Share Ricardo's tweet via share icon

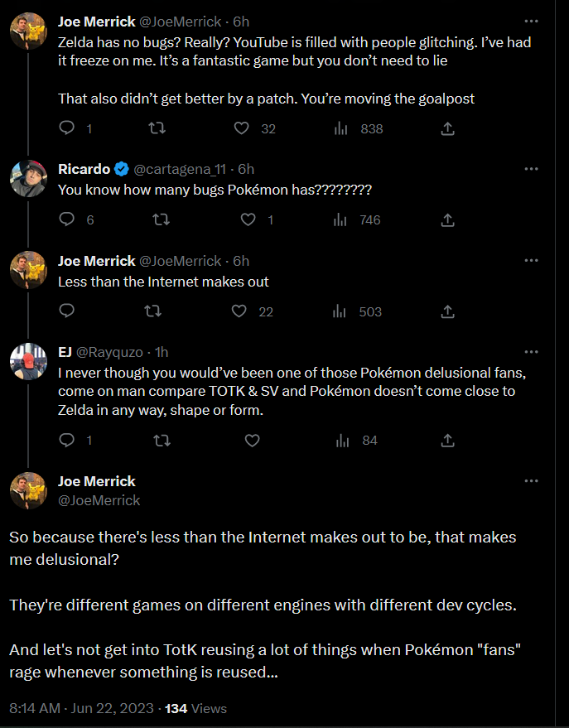tap(447, 219)
